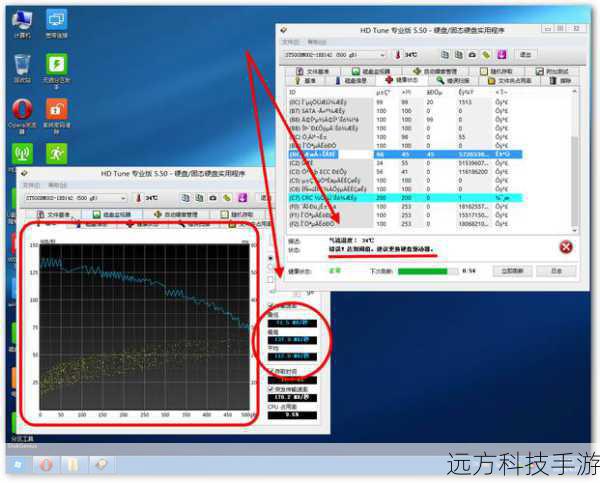Toggle the 存取时间 checkbox in the benchmark window
Image resolution: width=600 pixels, height=483 pixels.
[271, 371]
